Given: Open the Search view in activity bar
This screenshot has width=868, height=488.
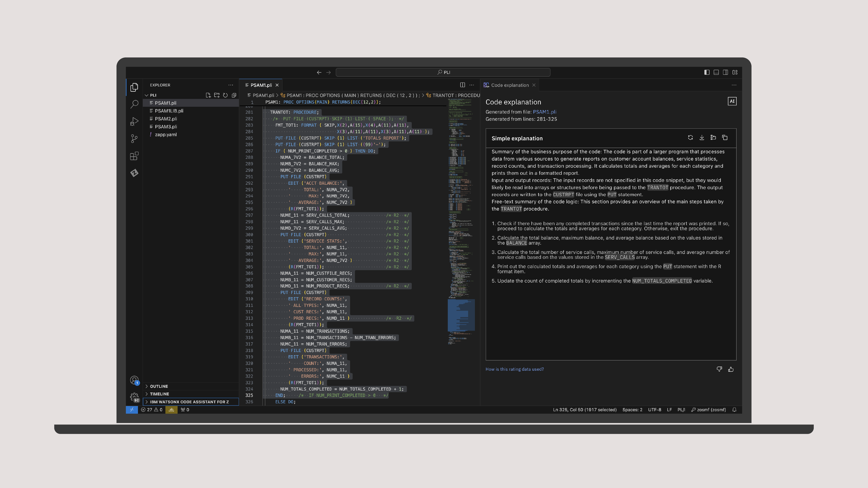Looking at the screenshot, I should coord(134,104).
